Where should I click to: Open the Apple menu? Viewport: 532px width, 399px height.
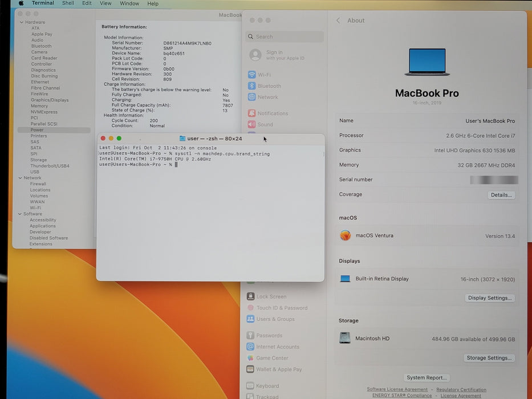(21, 3)
